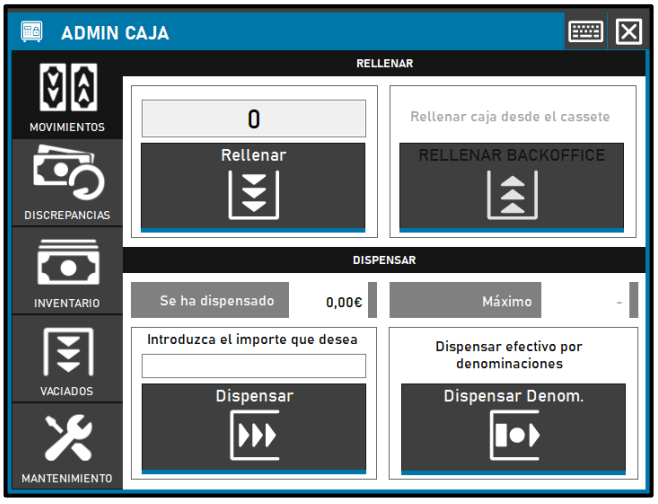Click the Rellenar Backoffice button
658x504 pixels.
[x=512, y=188]
